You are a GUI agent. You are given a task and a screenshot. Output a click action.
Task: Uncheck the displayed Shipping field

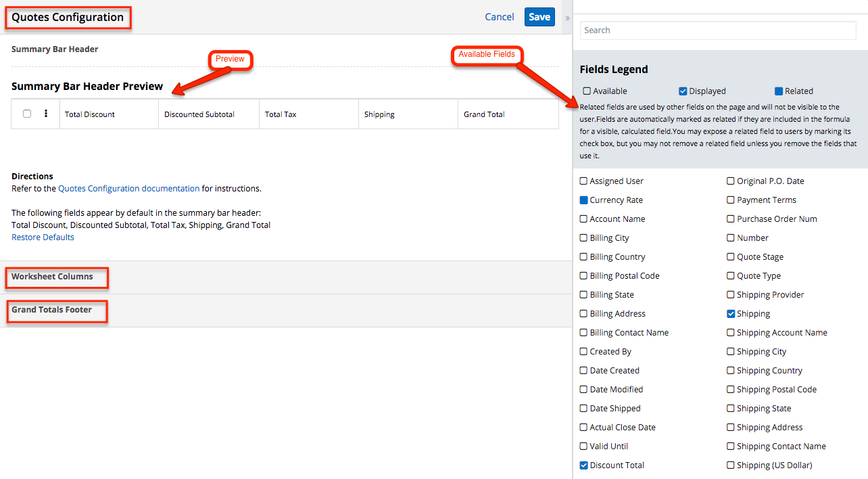pyautogui.click(x=731, y=314)
